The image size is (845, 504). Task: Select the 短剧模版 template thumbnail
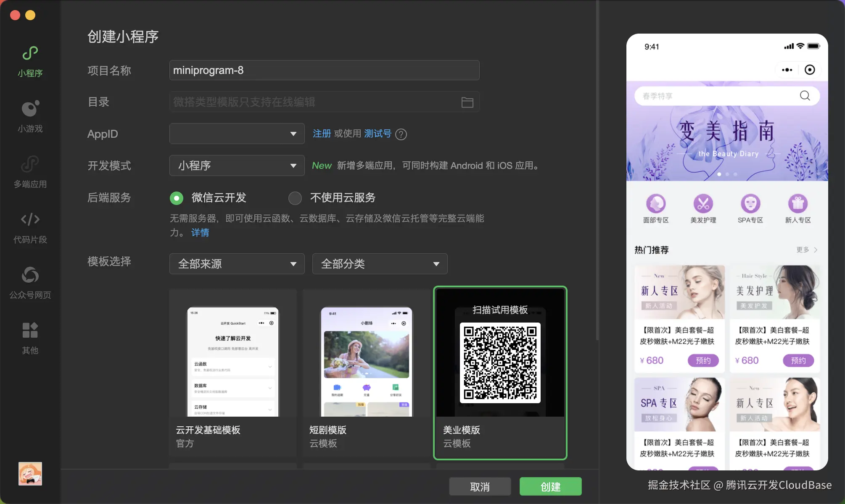click(366, 362)
